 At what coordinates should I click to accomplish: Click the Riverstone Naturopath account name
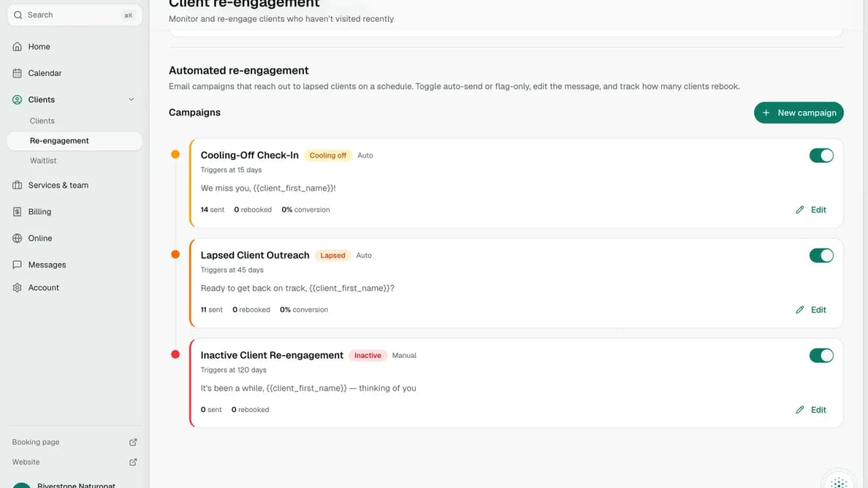click(76, 486)
